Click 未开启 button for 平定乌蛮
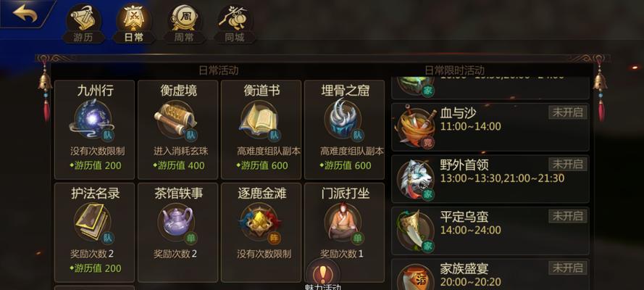This screenshot has width=644, height=290. tap(568, 215)
